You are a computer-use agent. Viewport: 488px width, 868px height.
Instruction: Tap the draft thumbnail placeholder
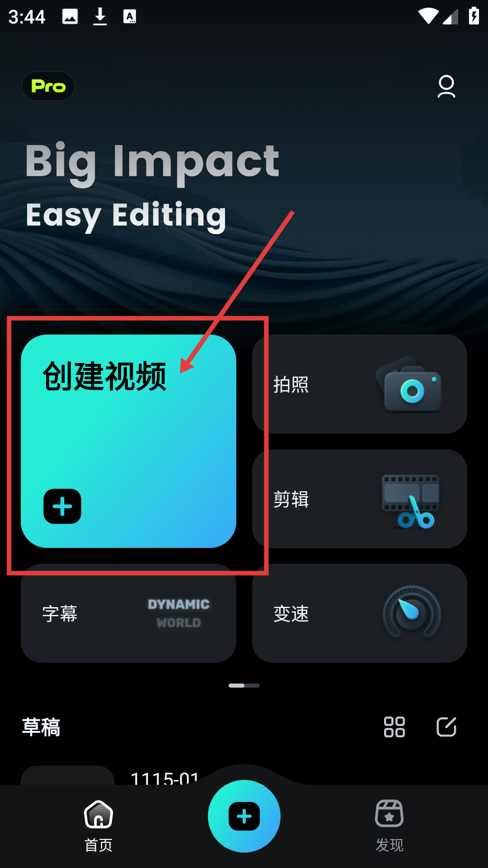[68, 775]
